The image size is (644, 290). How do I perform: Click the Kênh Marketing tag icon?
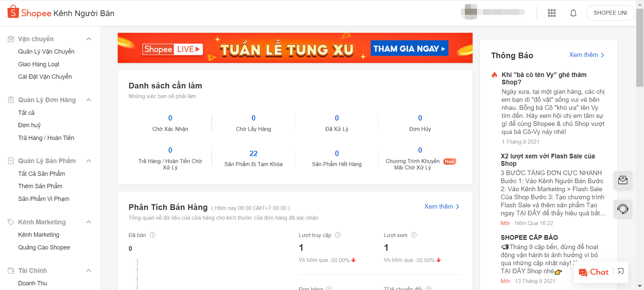pyautogui.click(x=11, y=222)
